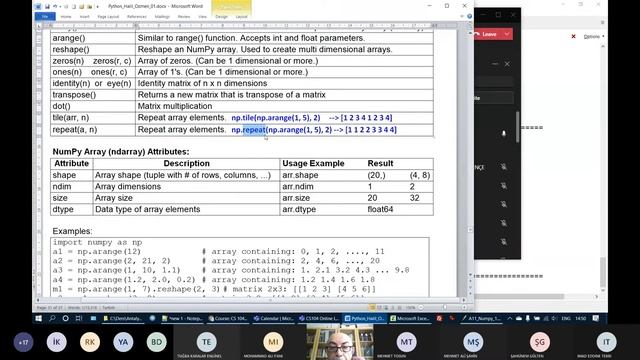Viewport: 640px width, 360px height.
Task: Click the '+17' more participants bubble
Action: click(23, 342)
